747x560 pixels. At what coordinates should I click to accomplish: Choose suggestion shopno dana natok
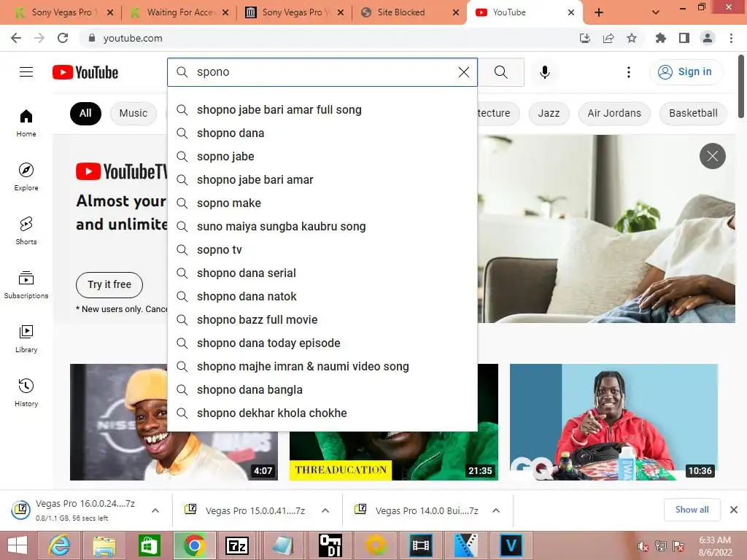[x=322, y=297]
